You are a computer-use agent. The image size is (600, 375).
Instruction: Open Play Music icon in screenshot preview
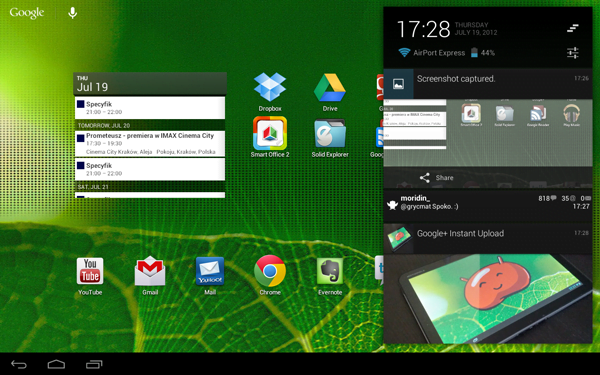[571, 115]
